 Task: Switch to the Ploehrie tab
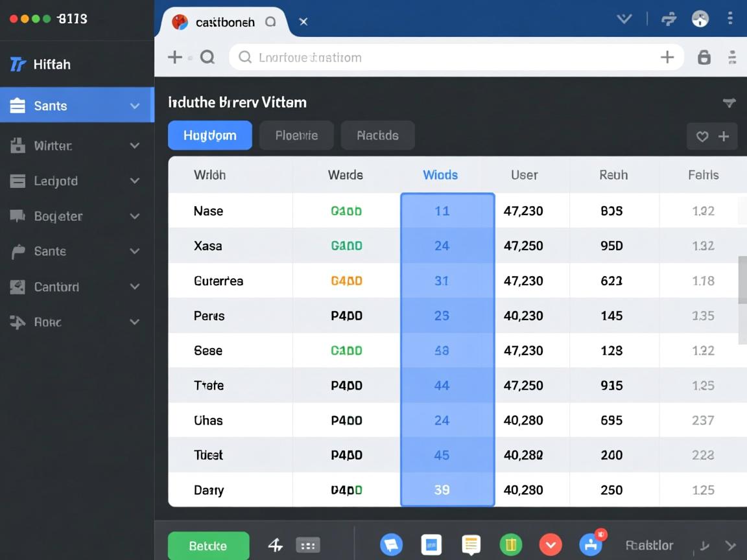tap(296, 135)
